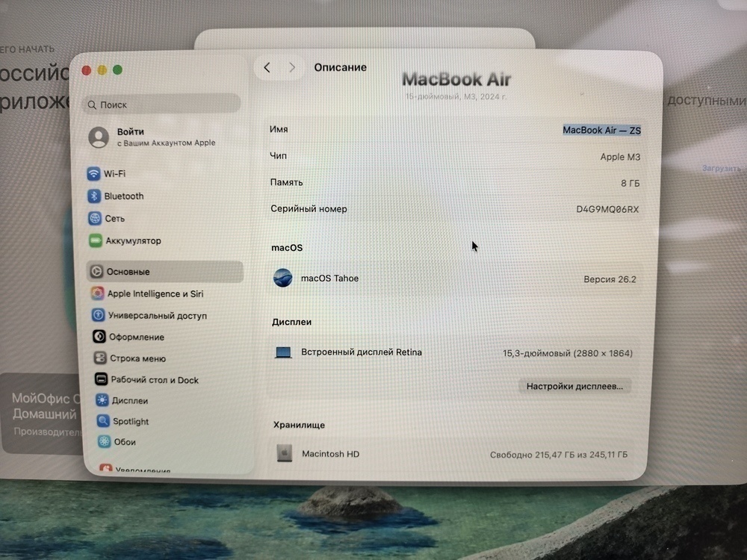747x560 pixels.
Task: Click the macOS Tahoe logo icon
Action: click(x=283, y=278)
